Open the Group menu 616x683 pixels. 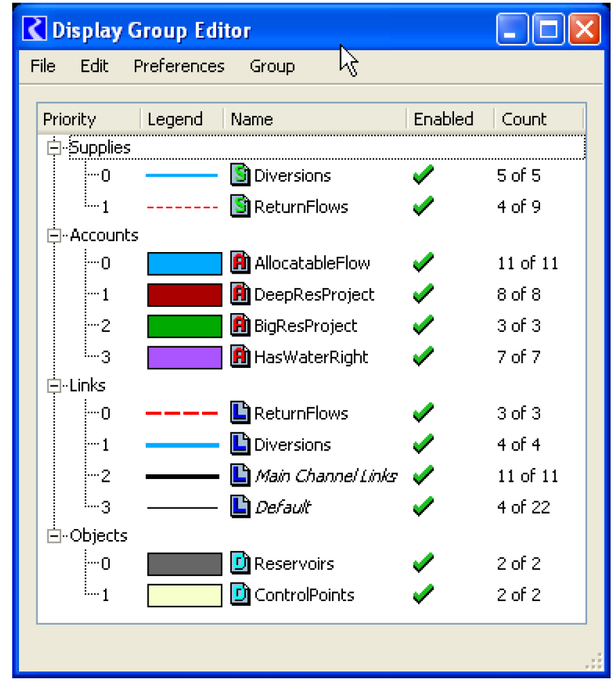[x=272, y=66]
